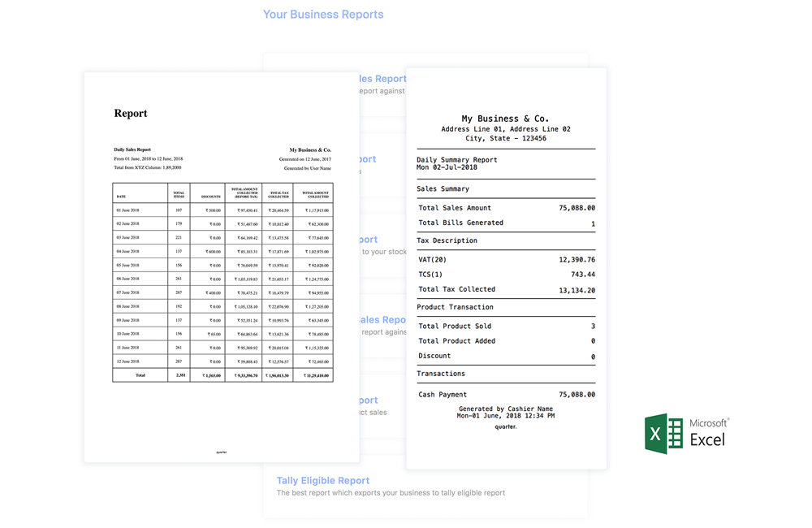The image size is (812, 528).
Task: Select the Cash Payment transaction line
Action: pyautogui.click(x=443, y=395)
